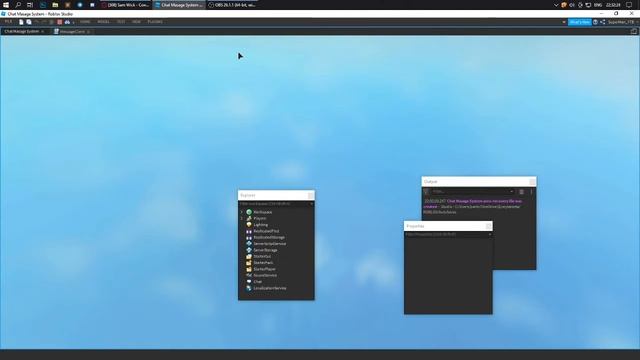
Task: Switch to the MODEL ribbon tab
Action: pyautogui.click(x=103, y=22)
